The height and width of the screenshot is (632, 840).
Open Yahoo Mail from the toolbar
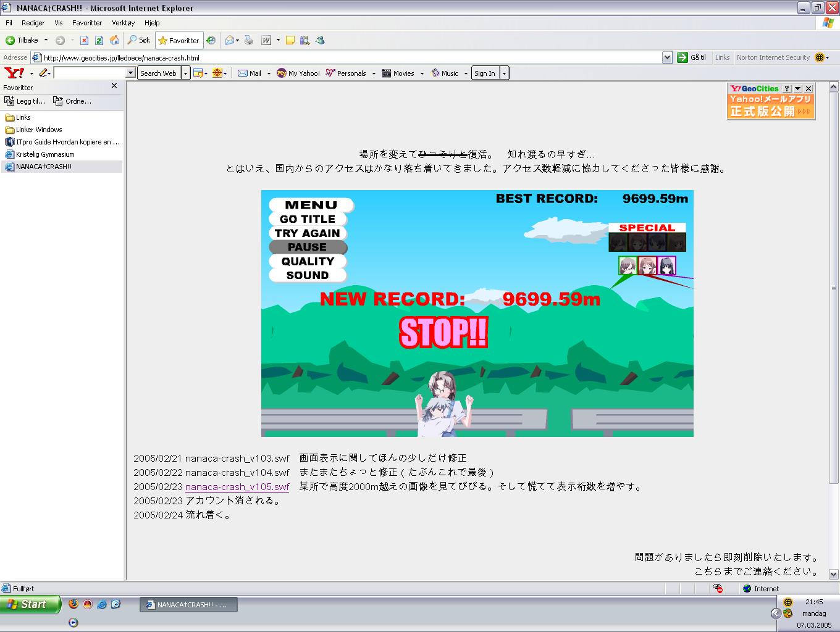pos(250,73)
